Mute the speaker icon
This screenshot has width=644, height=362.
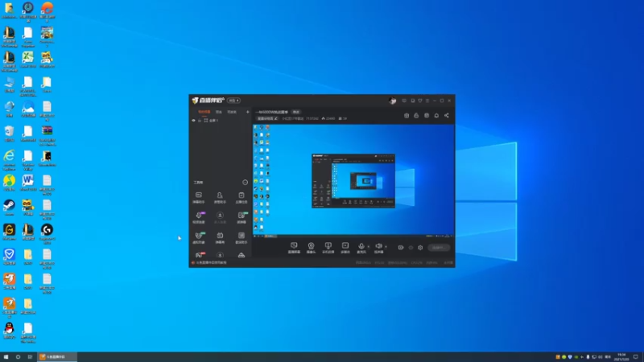click(x=378, y=246)
